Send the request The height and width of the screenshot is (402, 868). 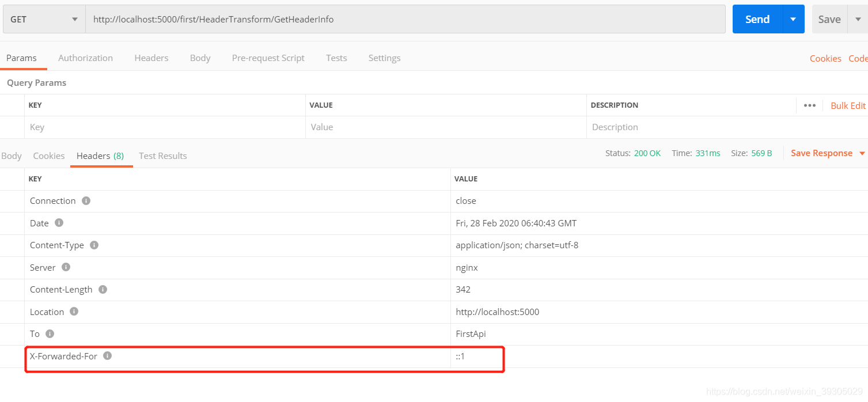tap(757, 19)
